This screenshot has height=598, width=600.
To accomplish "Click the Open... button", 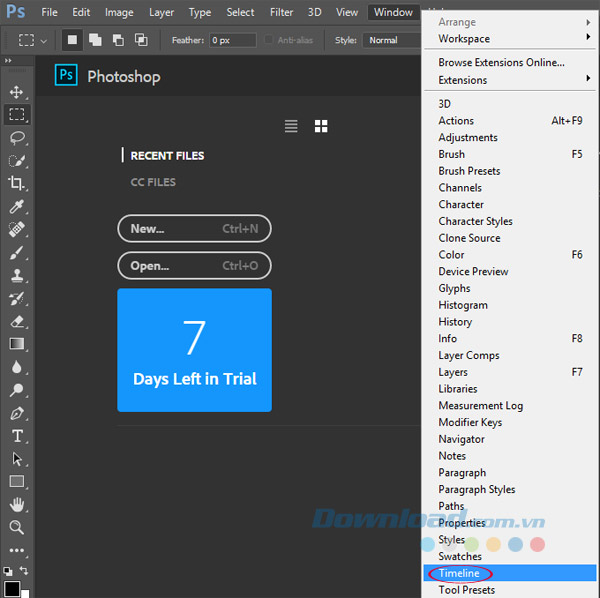I will [194, 266].
